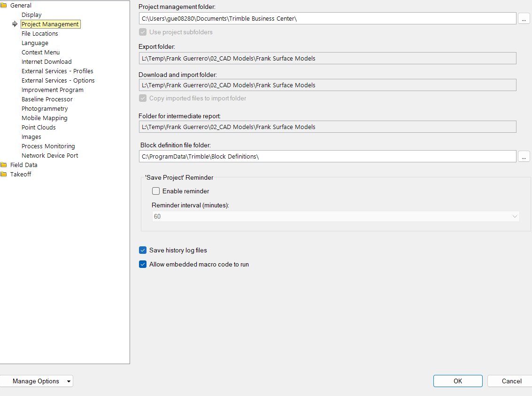Screen dimensions: 532x396
Task: Browse for block definition file folder
Action: click(x=524, y=156)
